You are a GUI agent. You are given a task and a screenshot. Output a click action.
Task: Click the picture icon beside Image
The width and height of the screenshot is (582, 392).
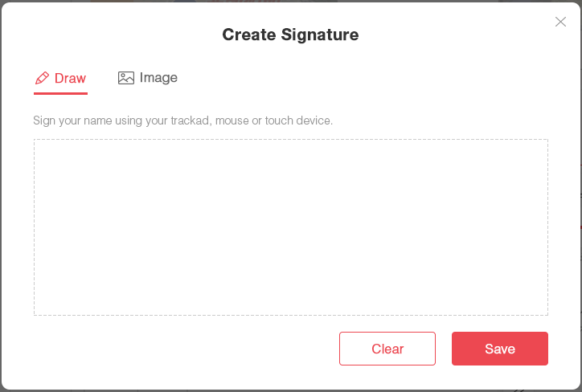coord(125,78)
